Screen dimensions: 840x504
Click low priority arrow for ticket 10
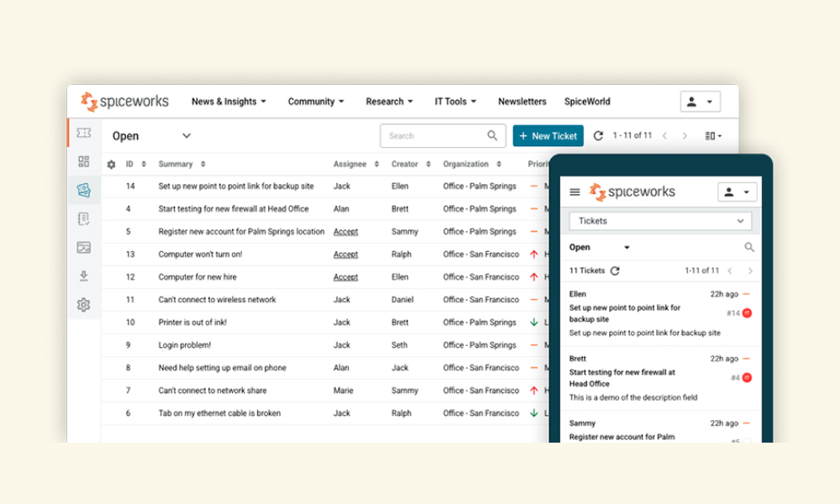pyautogui.click(x=533, y=323)
